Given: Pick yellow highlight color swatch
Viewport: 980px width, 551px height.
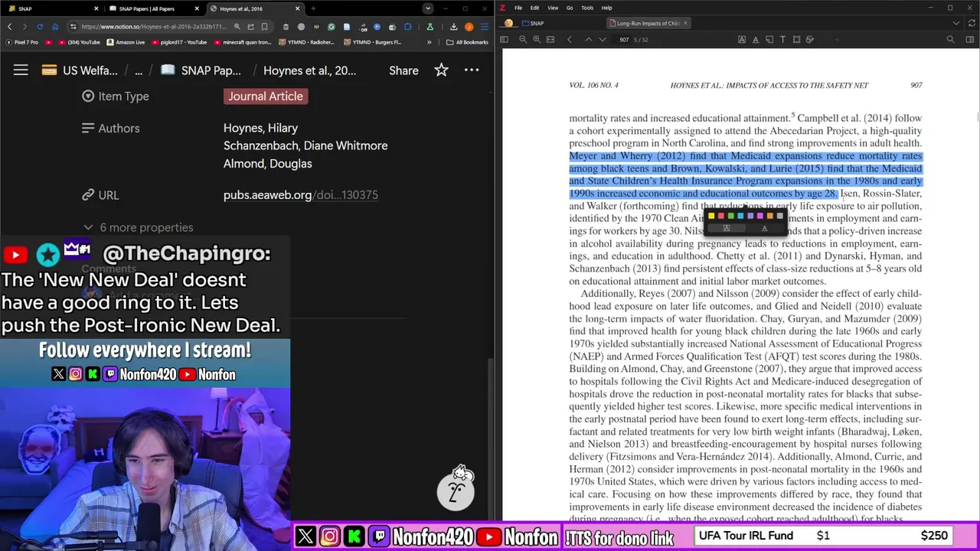Looking at the screenshot, I should pos(711,216).
